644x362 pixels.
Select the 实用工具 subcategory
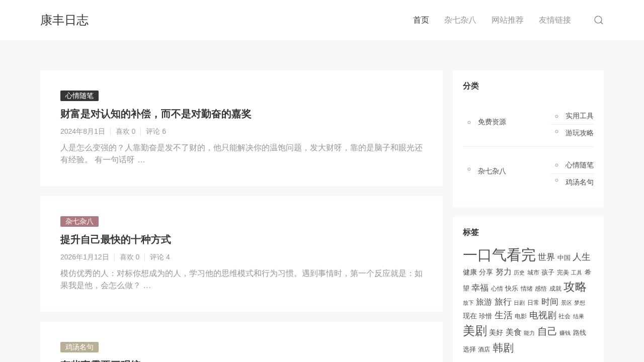(x=579, y=116)
